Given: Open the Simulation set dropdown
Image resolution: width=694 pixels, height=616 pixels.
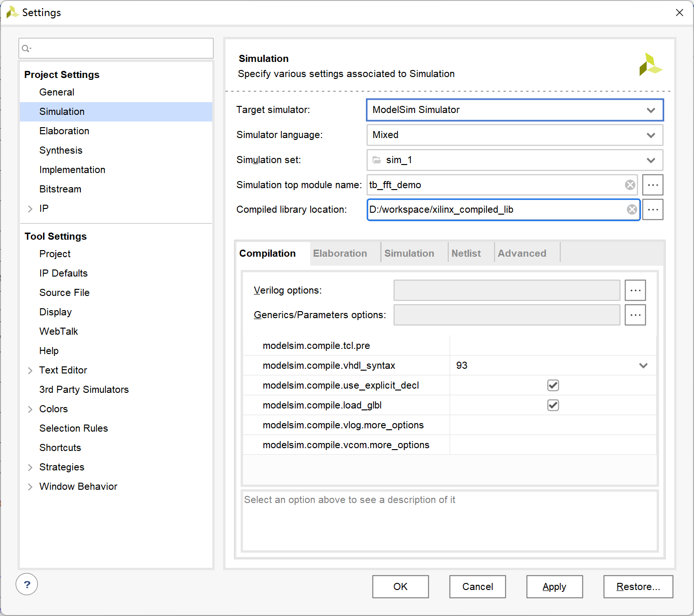Looking at the screenshot, I should tap(651, 160).
